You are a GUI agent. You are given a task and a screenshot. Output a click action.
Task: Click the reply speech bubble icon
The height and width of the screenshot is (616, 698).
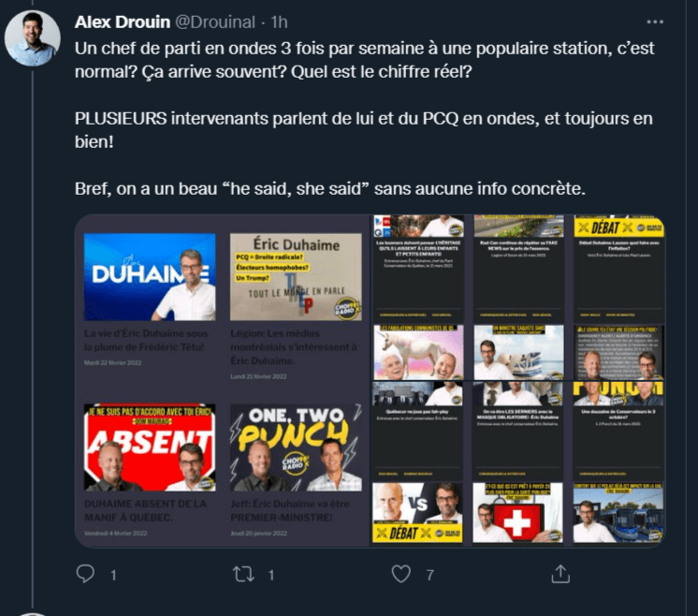85,574
